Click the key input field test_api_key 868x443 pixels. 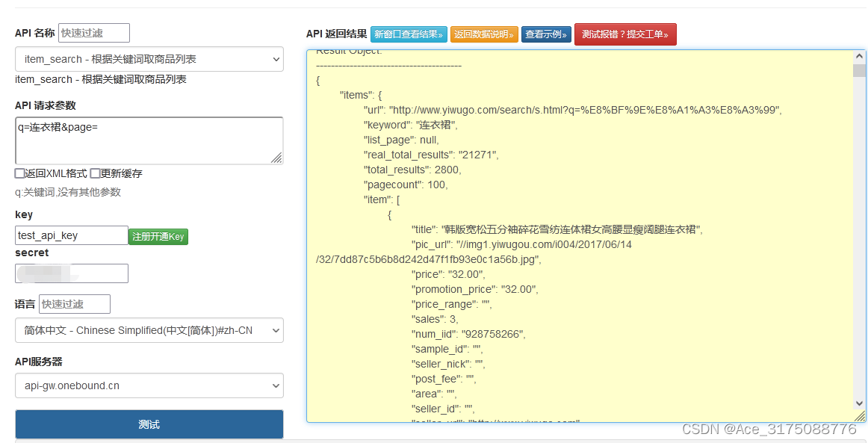(x=72, y=235)
